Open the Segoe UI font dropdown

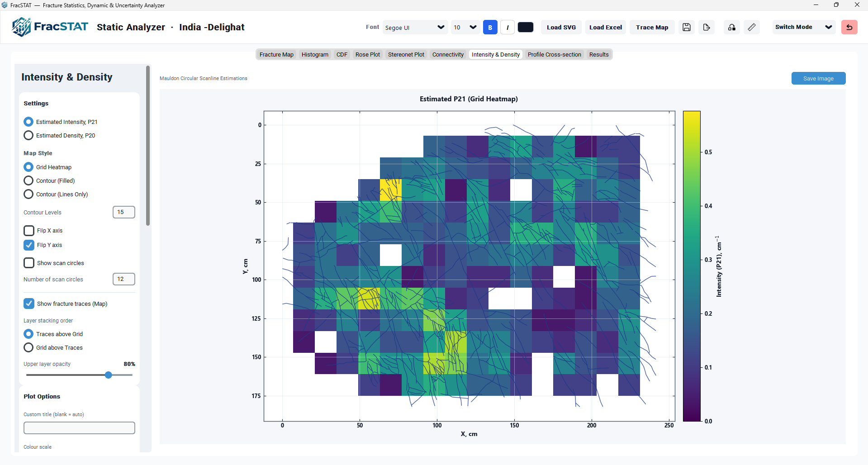click(x=415, y=27)
